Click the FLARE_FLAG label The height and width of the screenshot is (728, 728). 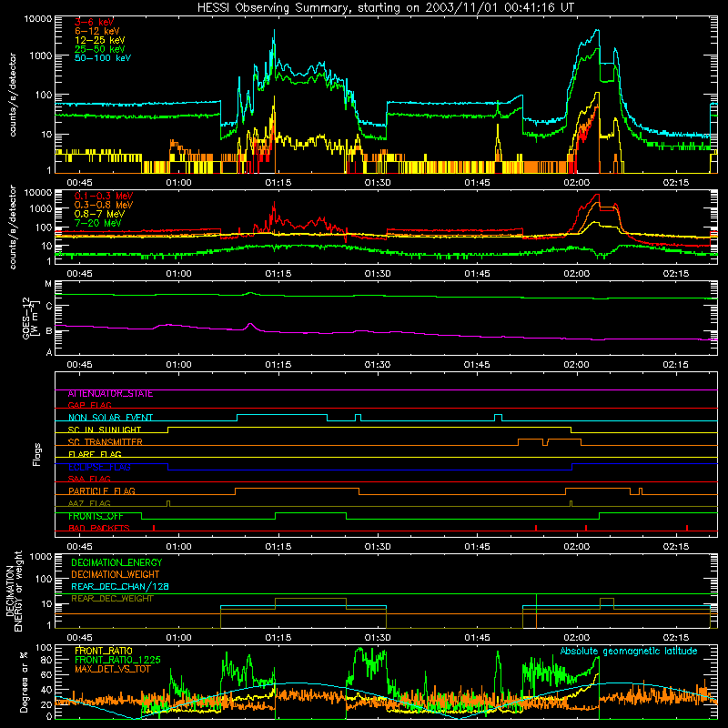tap(95, 454)
